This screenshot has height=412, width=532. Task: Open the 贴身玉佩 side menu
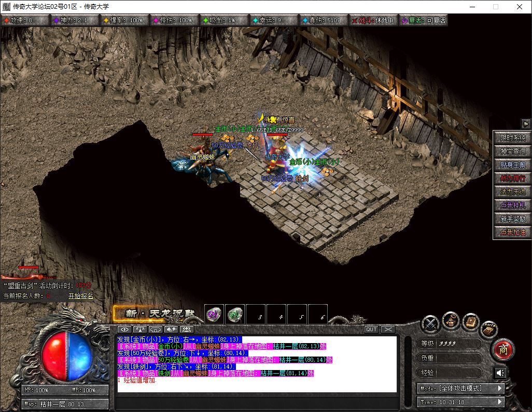[513, 165]
